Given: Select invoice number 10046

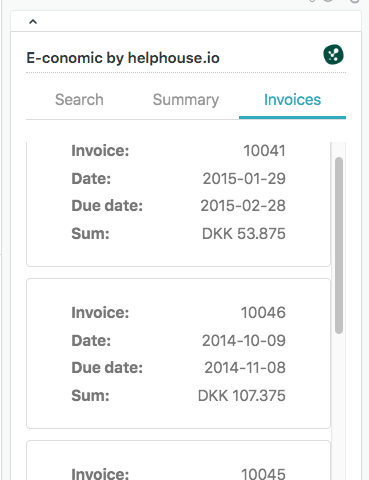Looking at the screenshot, I should [263, 313].
